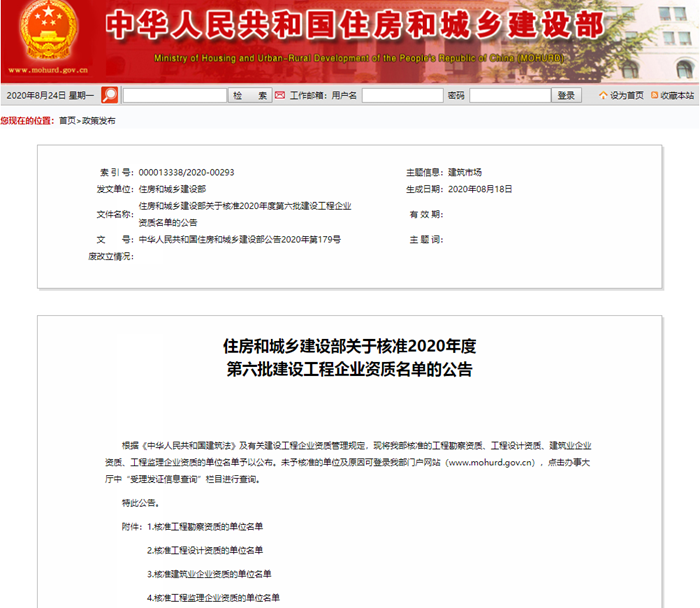700x608 pixels.
Task: Open attachment 1 核准工程勘察资质的单位名单
Action: click(x=204, y=526)
